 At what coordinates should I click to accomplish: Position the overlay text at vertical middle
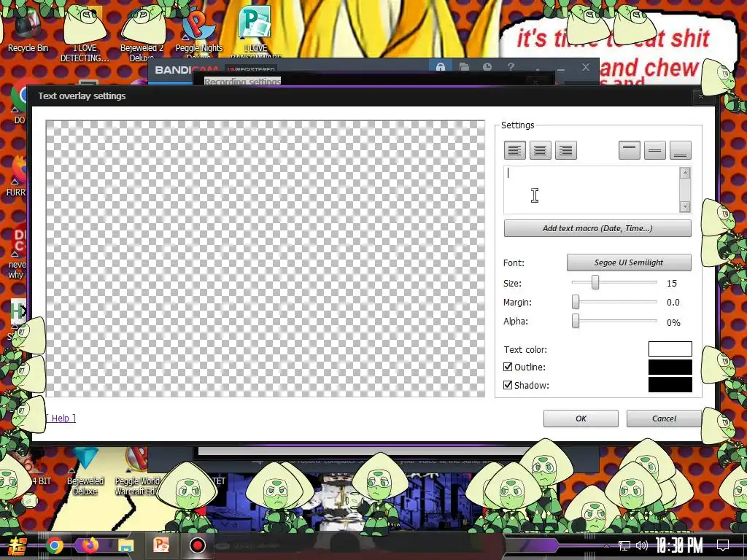(655, 150)
